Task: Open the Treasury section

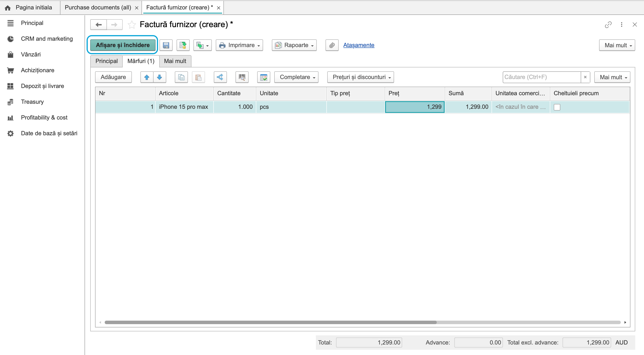Action: pos(32,102)
